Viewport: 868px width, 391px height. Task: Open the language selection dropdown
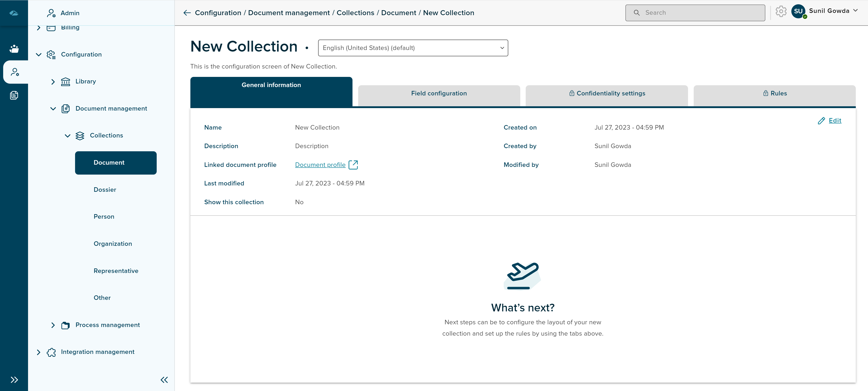[x=413, y=48]
